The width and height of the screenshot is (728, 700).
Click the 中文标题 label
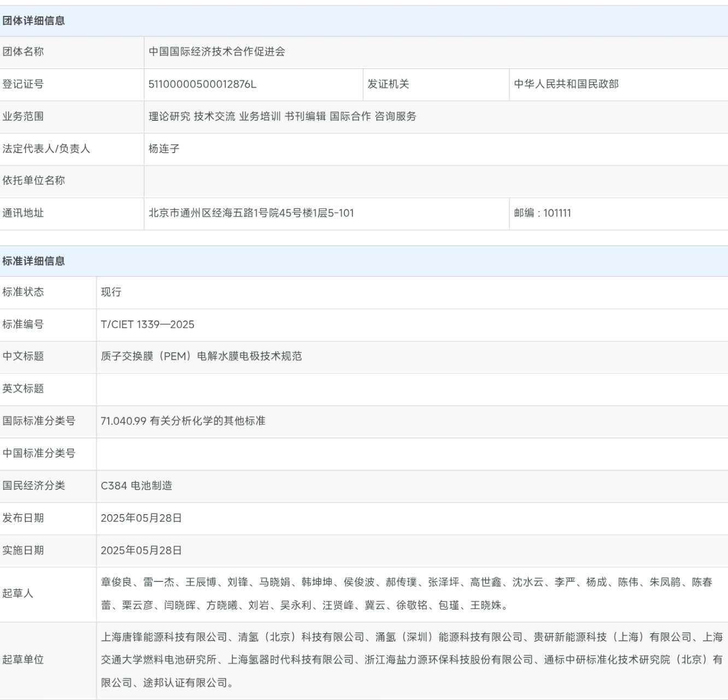[x=23, y=356]
